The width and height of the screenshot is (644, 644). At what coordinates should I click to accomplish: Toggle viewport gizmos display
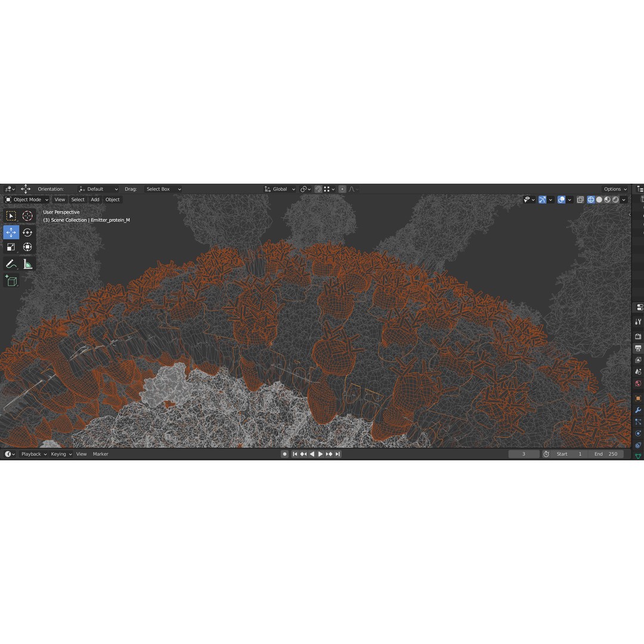click(x=542, y=200)
